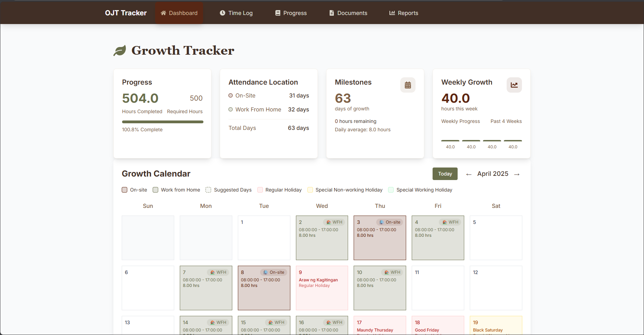This screenshot has height=335, width=644.
Task: Click the On-site legend swatch
Action: [x=124, y=190]
